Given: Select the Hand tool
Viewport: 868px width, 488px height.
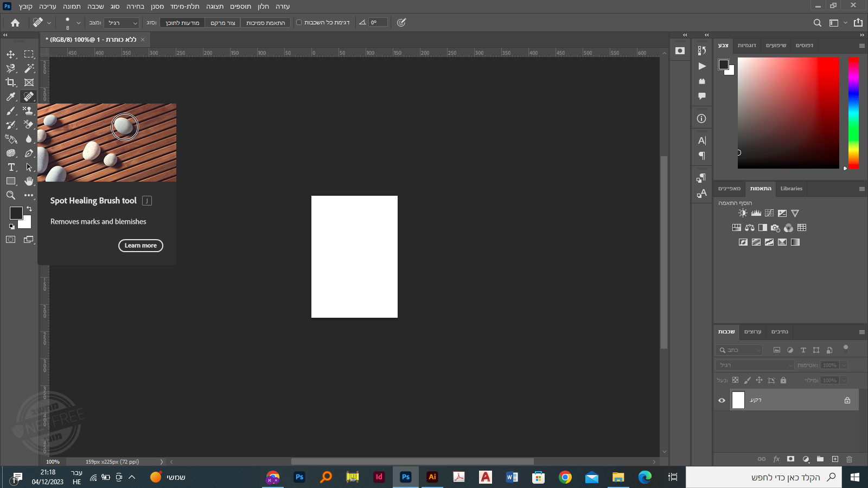Looking at the screenshot, I should click(29, 181).
